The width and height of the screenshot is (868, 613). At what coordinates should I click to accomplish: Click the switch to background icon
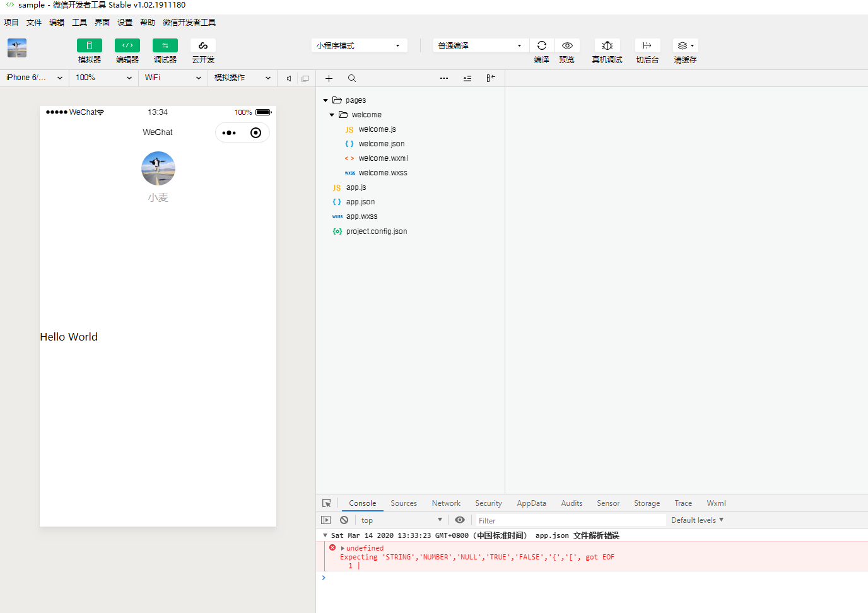(647, 45)
